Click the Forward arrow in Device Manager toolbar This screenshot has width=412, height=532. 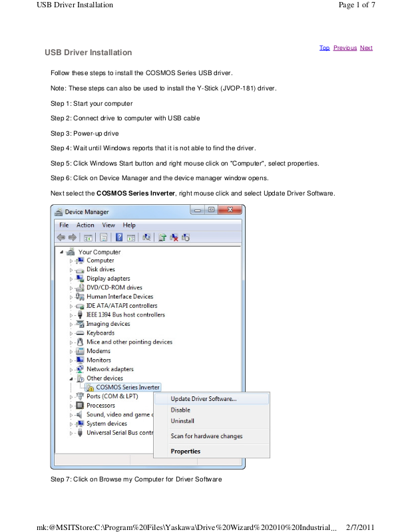72,237
